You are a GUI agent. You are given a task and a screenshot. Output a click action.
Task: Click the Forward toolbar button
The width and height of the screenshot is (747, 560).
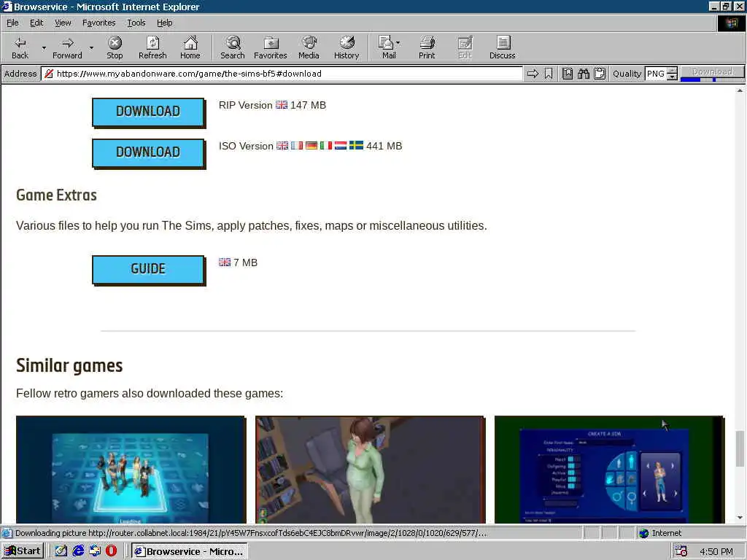click(67, 47)
